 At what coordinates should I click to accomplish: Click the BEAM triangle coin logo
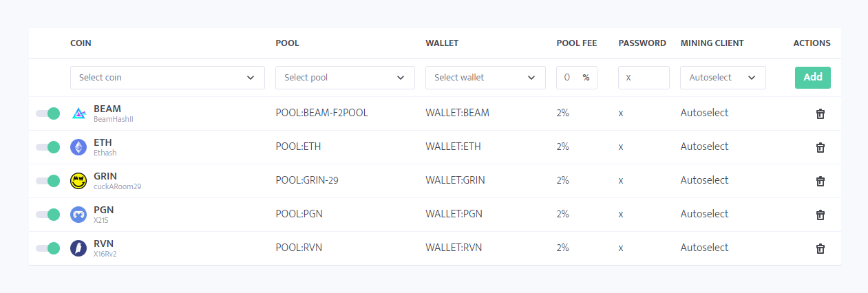click(78, 113)
